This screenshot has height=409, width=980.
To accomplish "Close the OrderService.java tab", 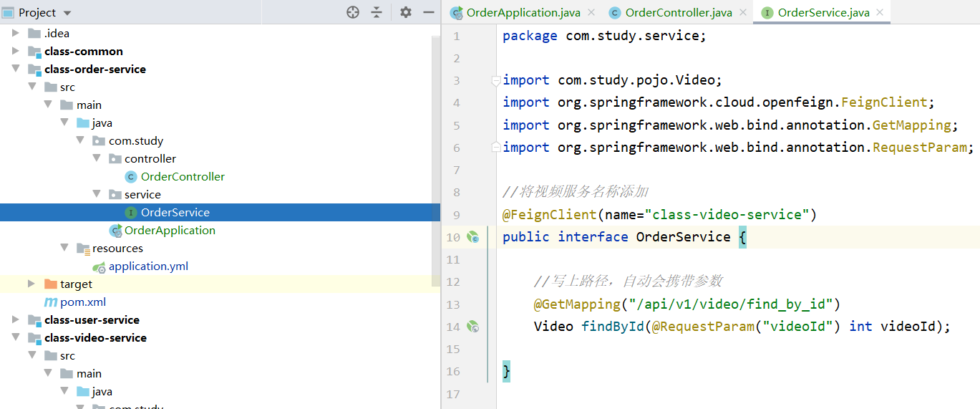I will click(880, 12).
